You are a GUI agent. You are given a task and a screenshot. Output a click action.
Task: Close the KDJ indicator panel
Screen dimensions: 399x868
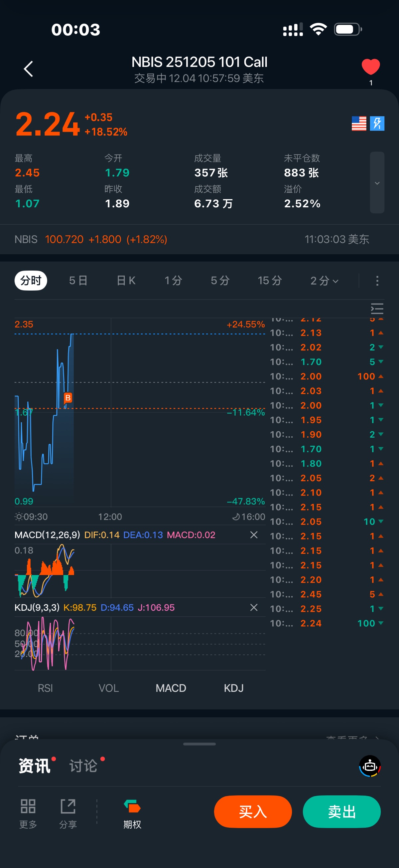tap(254, 607)
